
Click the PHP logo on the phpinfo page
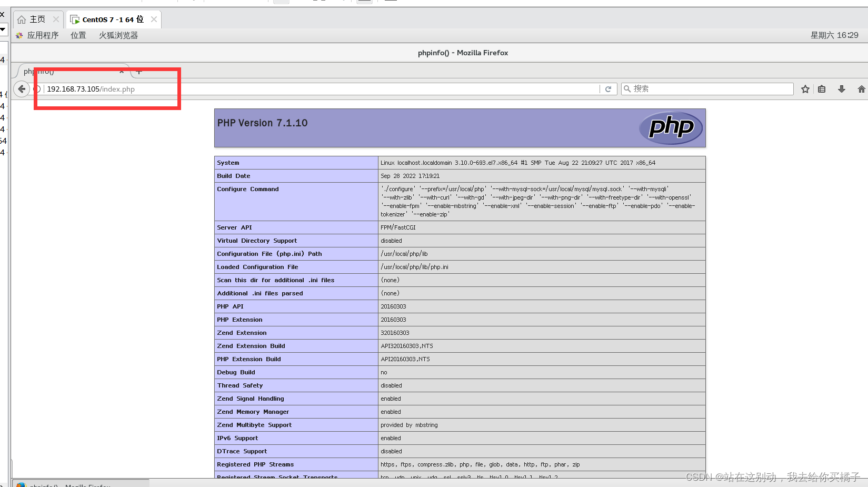(671, 127)
